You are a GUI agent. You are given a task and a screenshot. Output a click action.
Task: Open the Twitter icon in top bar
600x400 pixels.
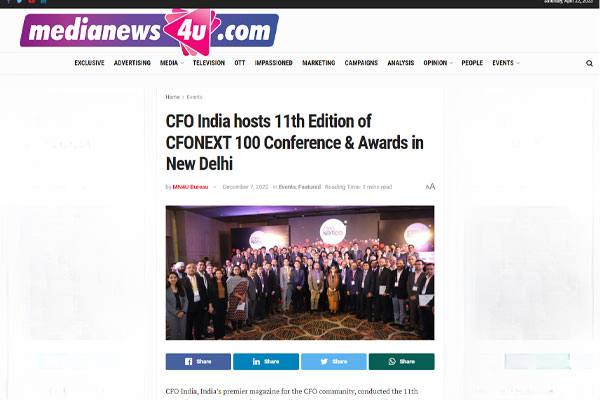click(19, 2)
